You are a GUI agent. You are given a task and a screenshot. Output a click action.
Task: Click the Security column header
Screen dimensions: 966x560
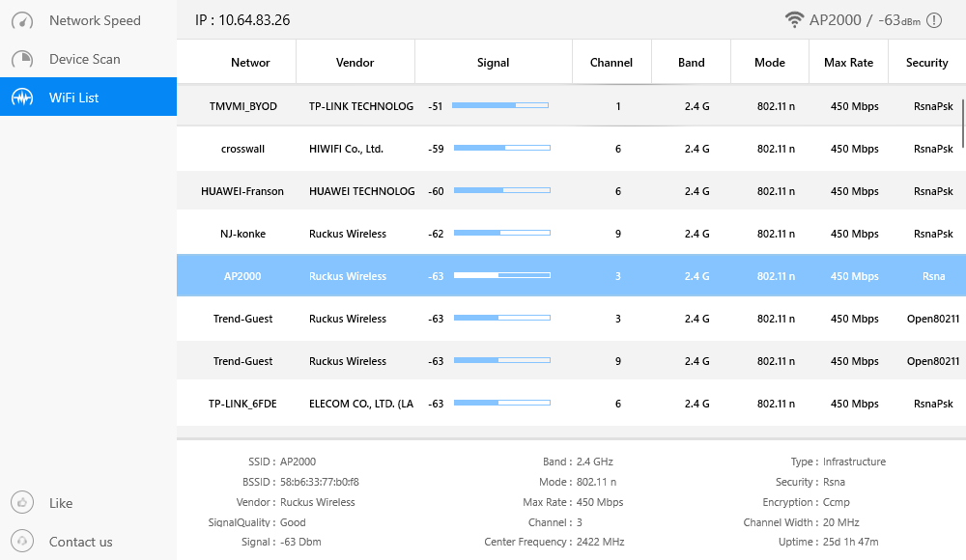pos(926,62)
